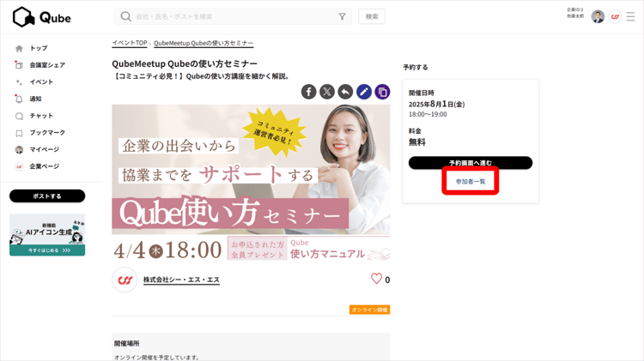Click the 無料 price text
This screenshot has width=644, height=361.
click(416, 142)
